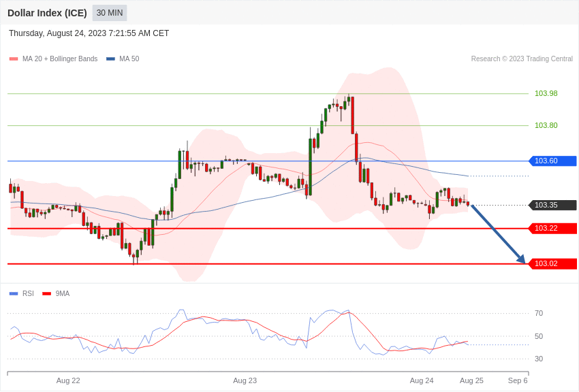Click the 30 MIN timeframe badge
This screenshot has height=392, width=579.
pos(110,13)
